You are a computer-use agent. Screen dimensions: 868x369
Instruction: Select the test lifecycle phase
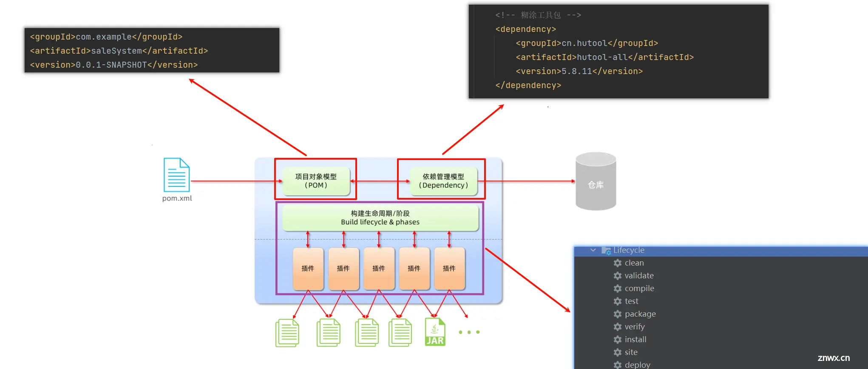point(631,301)
